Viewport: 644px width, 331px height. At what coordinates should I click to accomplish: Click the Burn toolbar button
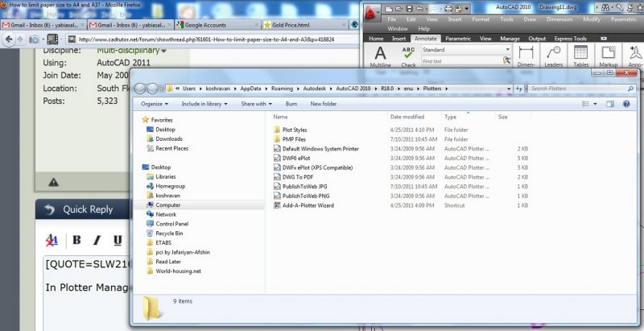pyautogui.click(x=291, y=104)
